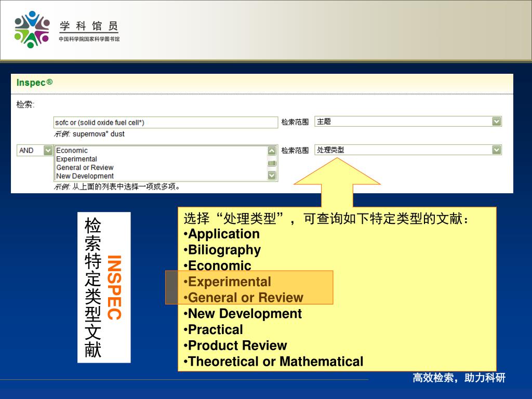
Task: Click the library logo icon
Action: point(32,30)
